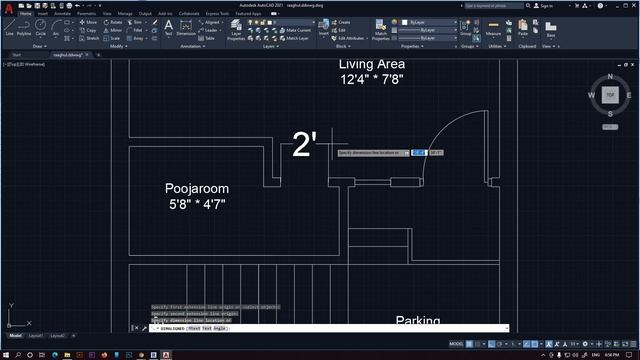Open the Parametric ribbon tab
The height and width of the screenshot is (360, 640).
coord(86,13)
